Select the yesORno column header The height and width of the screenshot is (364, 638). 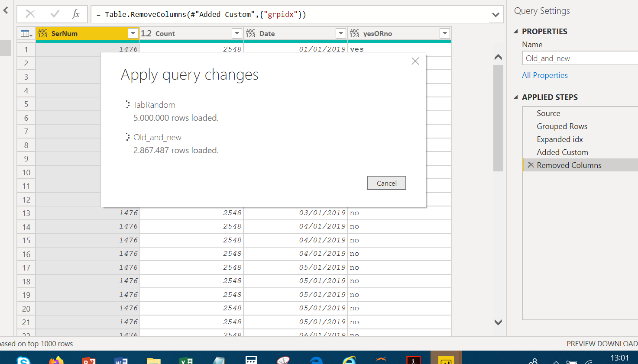pos(399,33)
